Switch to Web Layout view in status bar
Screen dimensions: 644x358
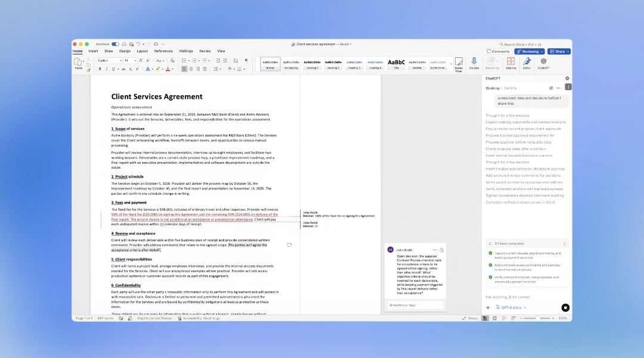tap(494, 318)
